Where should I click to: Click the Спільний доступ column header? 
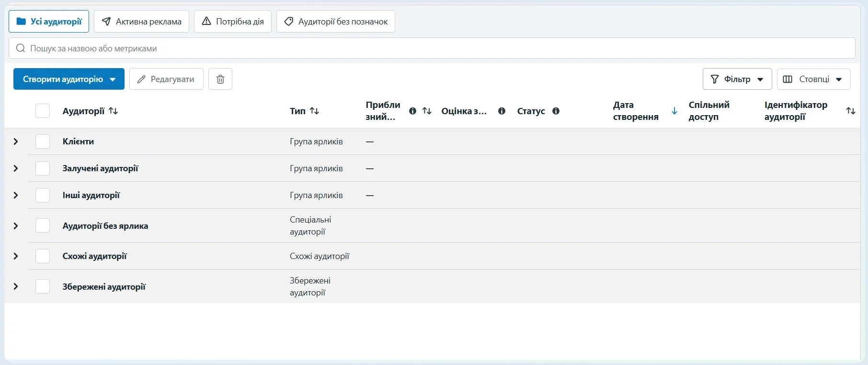[x=709, y=111]
